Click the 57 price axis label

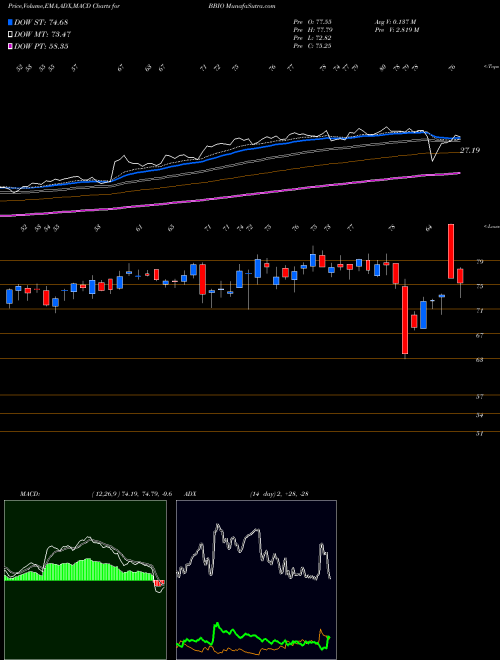click(x=479, y=397)
